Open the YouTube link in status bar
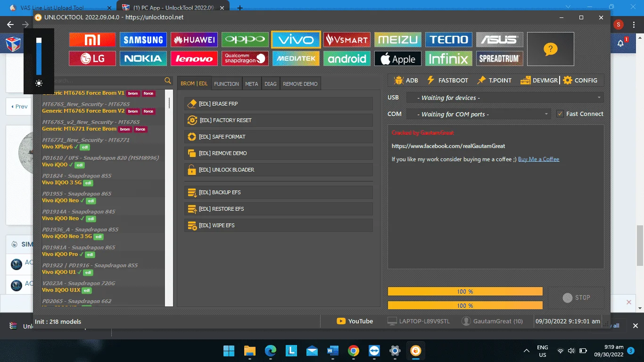 point(355,321)
